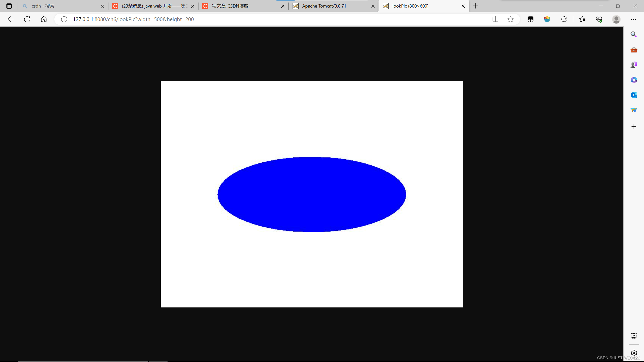Open sidebar Tools briefcase icon
The height and width of the screenshot is (362, 644).
[634, 50]
